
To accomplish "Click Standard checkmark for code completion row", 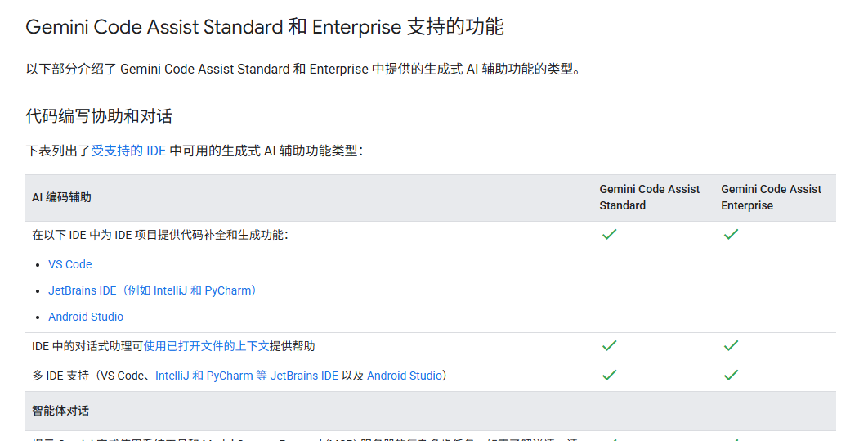I will [x=609, y=235].
